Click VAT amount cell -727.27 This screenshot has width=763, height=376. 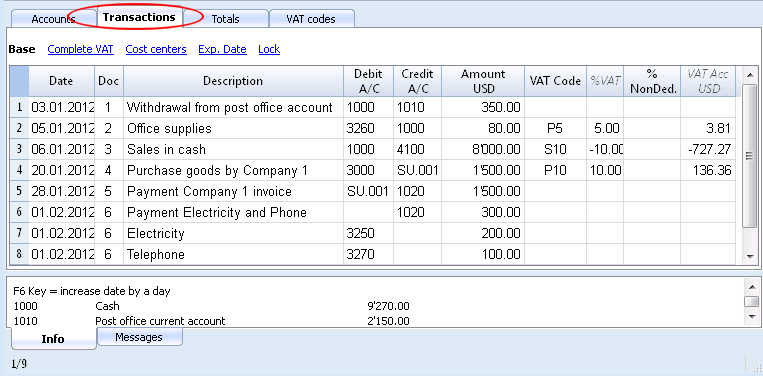click(x=708, y=149)
